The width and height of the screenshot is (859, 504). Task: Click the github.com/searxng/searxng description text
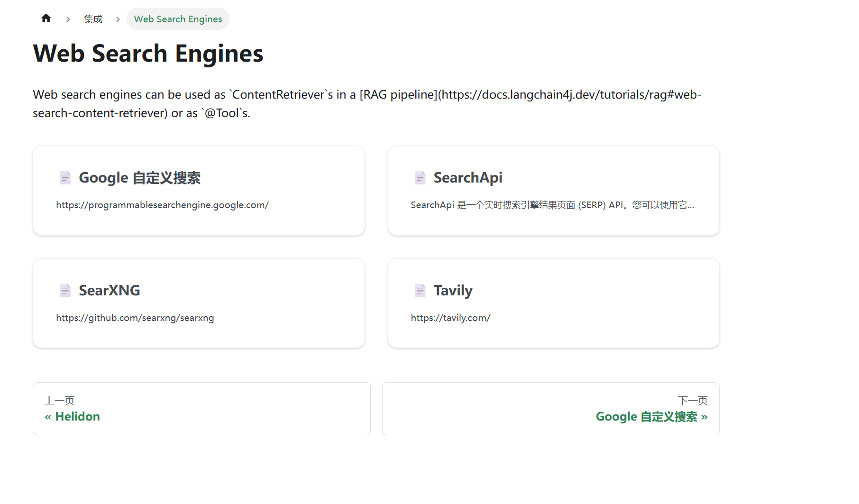135,318
